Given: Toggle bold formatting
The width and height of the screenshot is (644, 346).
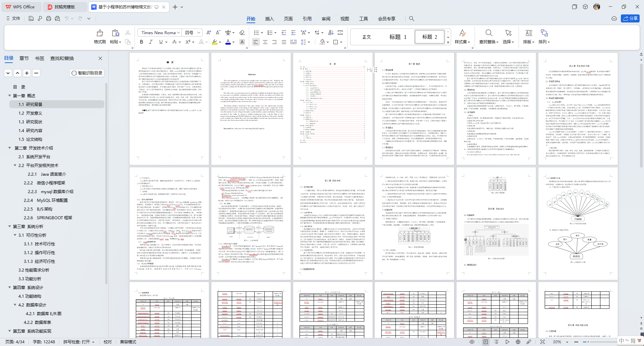Looking at the screenshot, I should [x=141, y=42].
